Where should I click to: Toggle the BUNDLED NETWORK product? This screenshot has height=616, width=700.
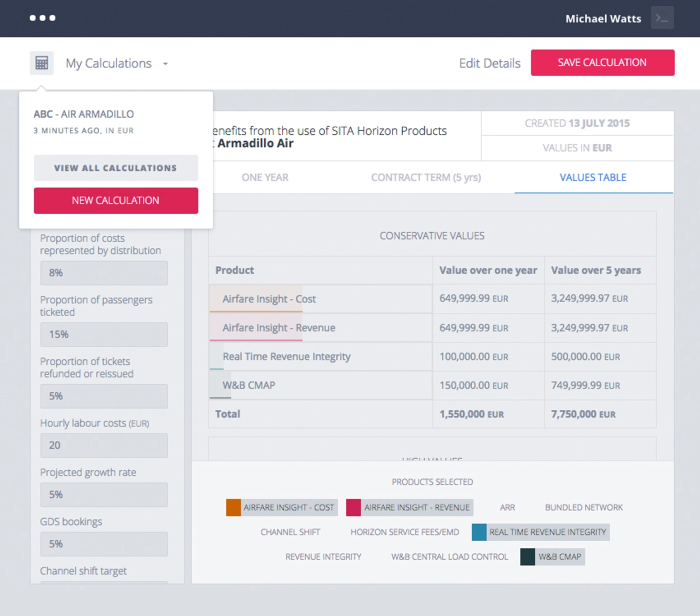(x=583, y=507)
